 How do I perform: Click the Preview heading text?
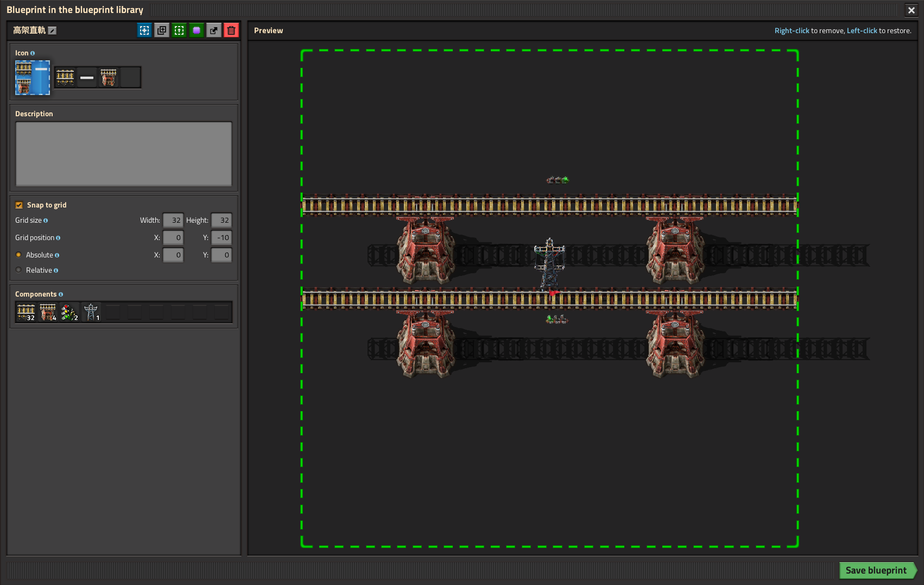268,30
